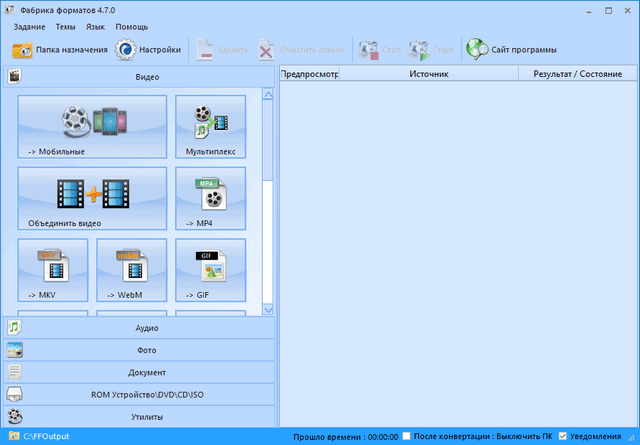The image size is (640, 445).
Task: Enable Выключить ПК after conversion checkbox
Action: pyautogui.click(x=406, y=437)
